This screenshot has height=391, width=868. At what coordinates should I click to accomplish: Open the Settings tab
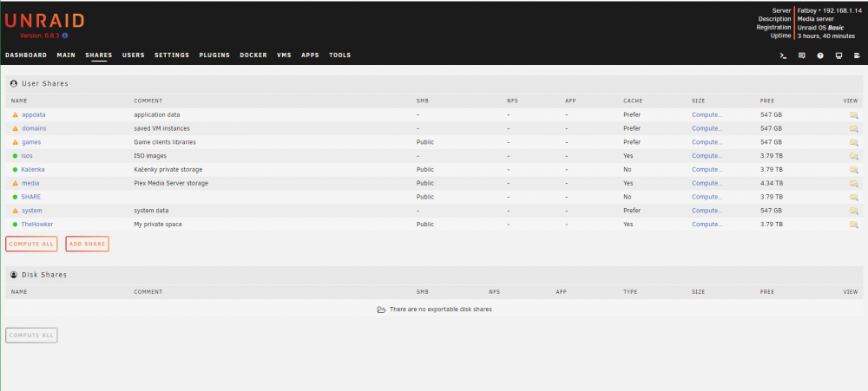[172, 55]
